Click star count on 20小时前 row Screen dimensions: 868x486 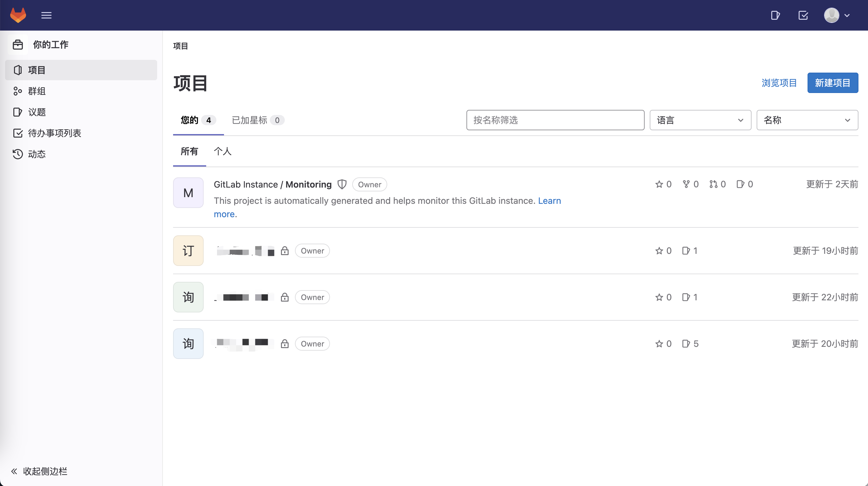663,344
